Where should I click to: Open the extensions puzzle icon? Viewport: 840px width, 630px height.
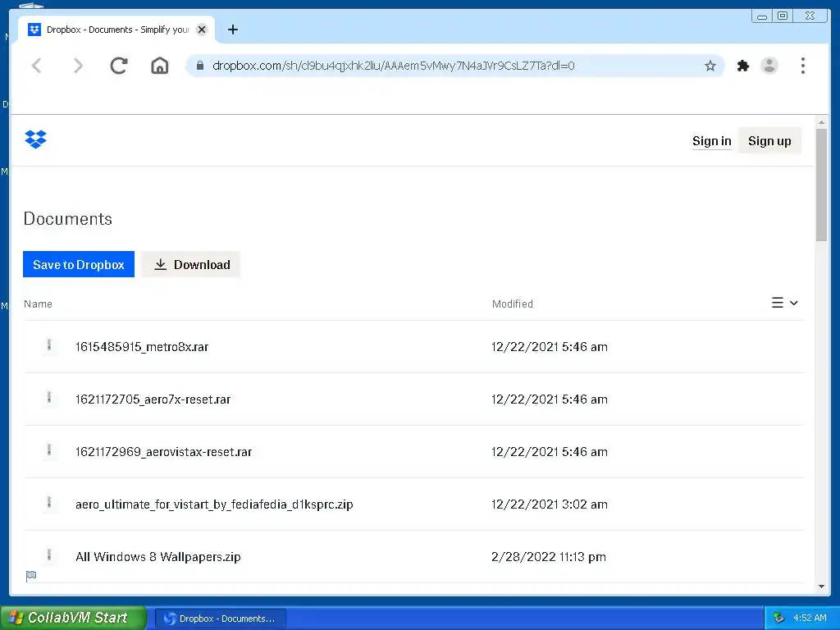pos(743,66)
